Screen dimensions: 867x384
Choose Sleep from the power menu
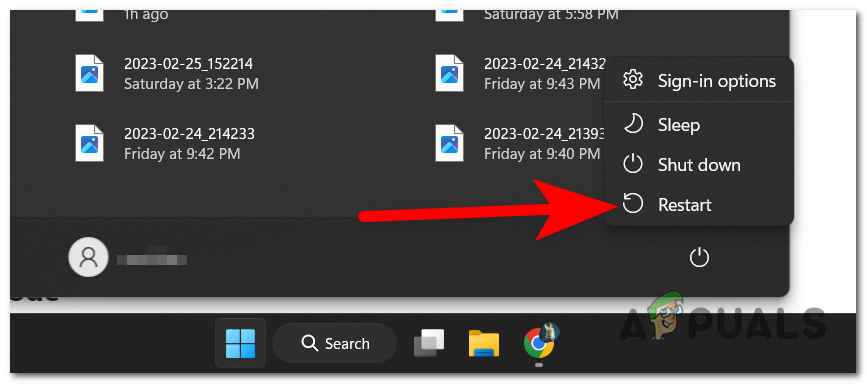[699, 124]
